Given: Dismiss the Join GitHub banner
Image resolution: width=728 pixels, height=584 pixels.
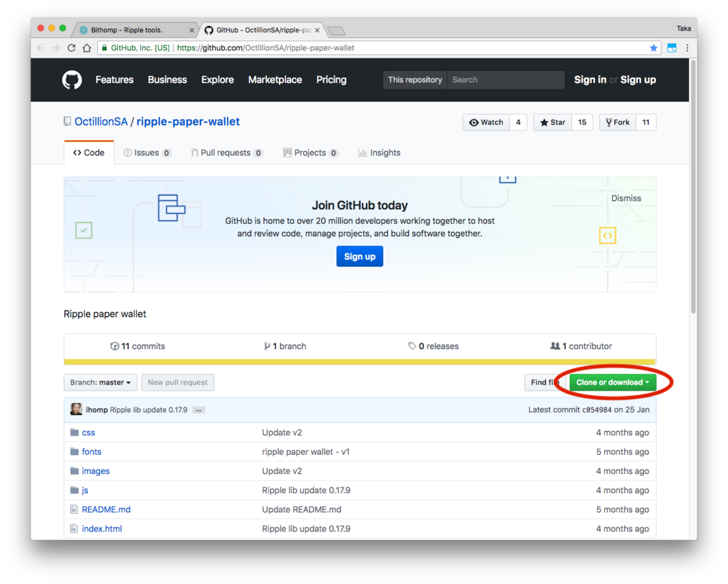Looking at the screenshot, I should [x=626, y=199].
